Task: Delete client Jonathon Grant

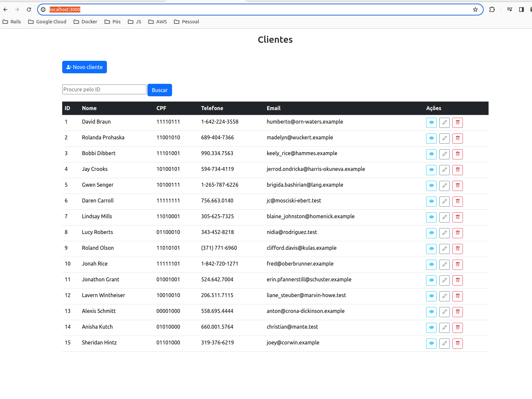Action: pos(457,280)
